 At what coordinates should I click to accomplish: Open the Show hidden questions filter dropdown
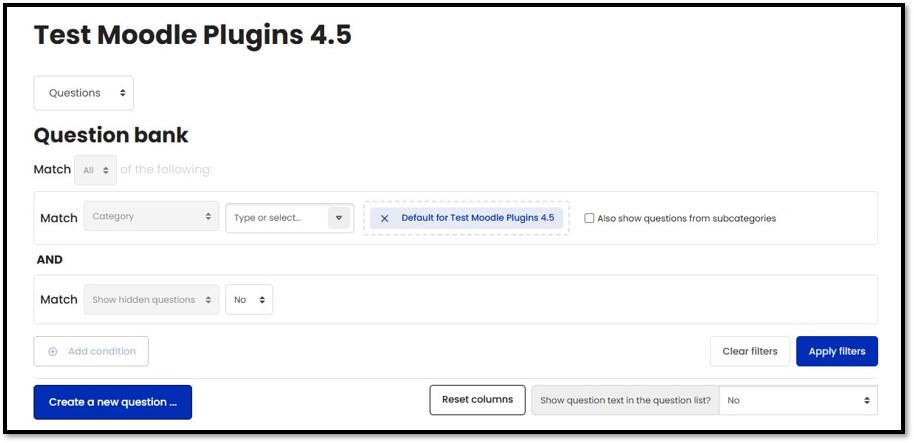tap(152, 300)
